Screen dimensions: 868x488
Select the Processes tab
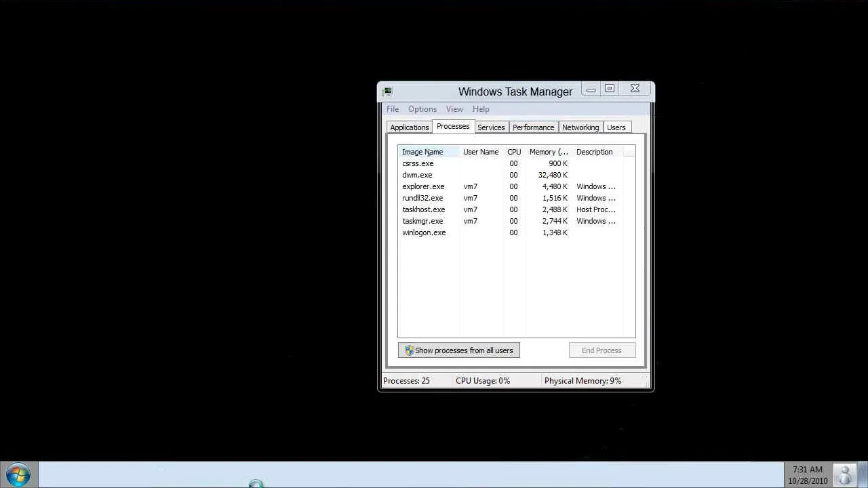click(453, 126)
